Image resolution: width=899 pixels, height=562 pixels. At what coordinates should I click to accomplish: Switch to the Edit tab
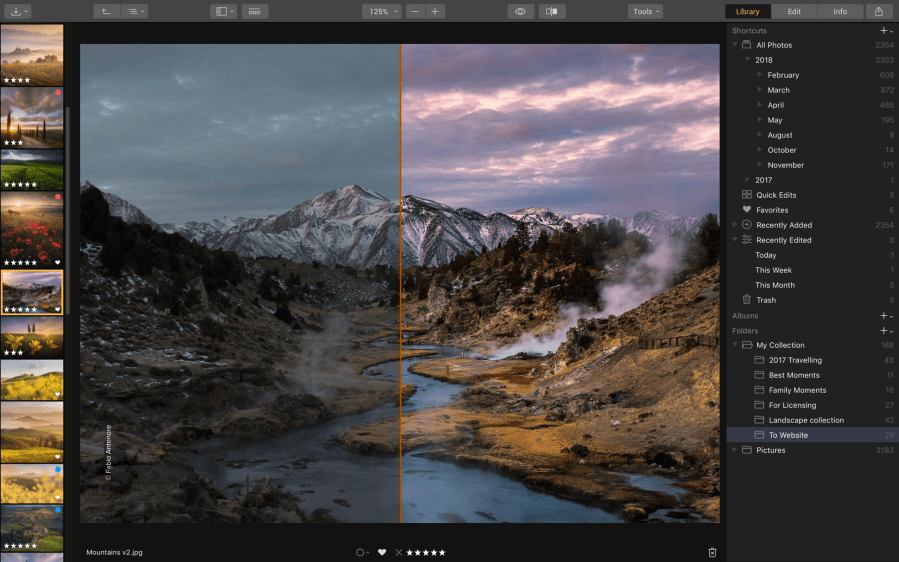[793, 12]
